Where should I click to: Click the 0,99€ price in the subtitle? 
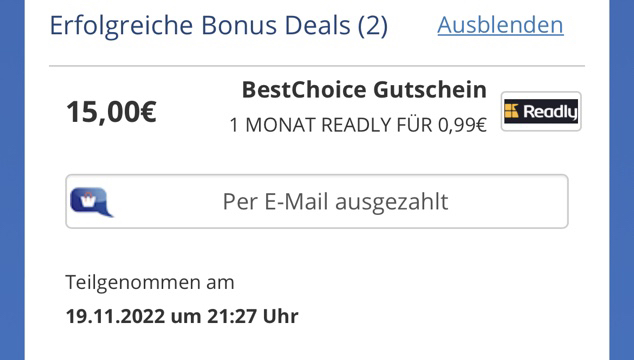(462, 125)
